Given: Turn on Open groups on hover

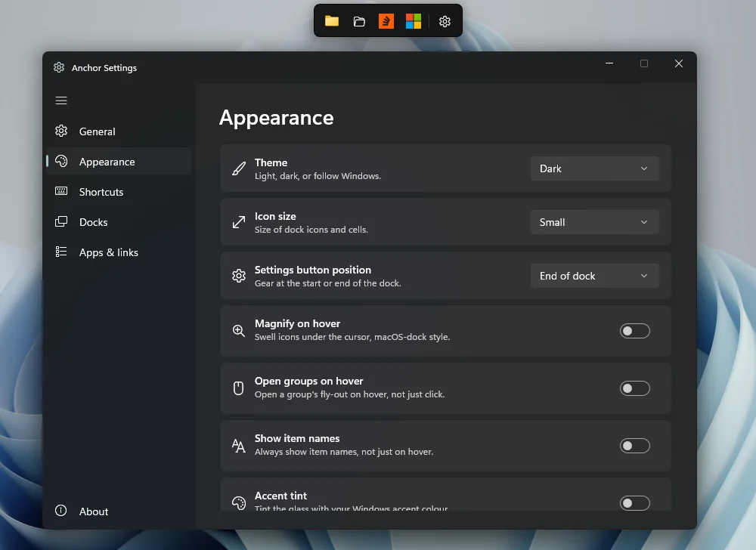Looking at the screenshot, I should click(x=634, y=388).
